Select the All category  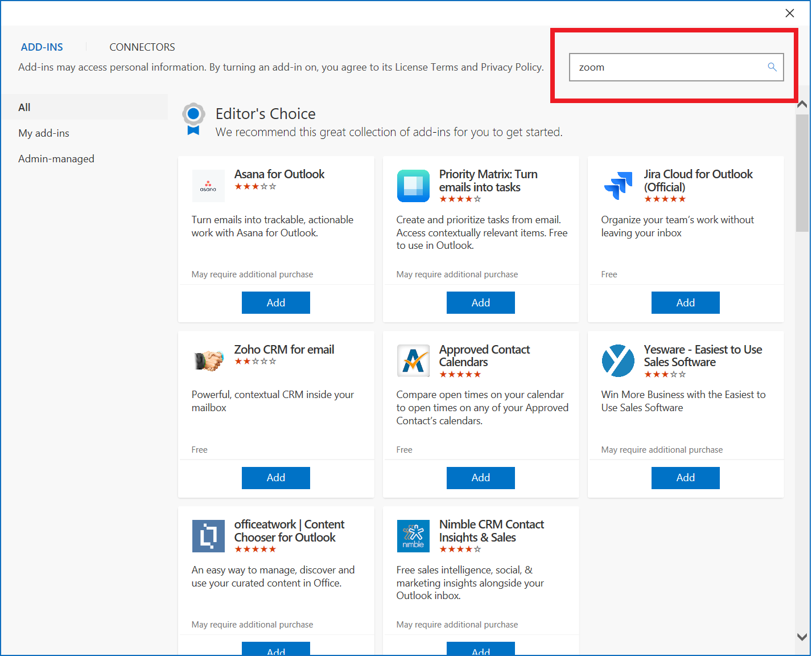click(x=84, y=107)
